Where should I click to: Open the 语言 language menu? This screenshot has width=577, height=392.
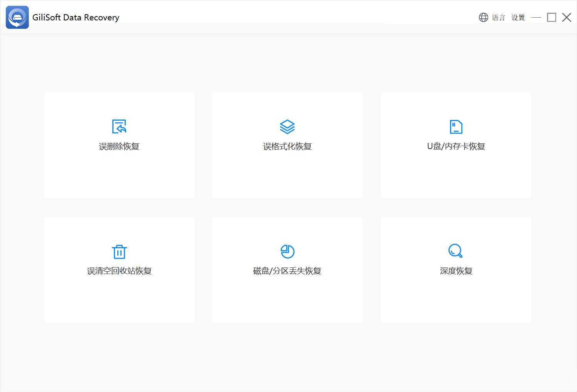tap(499, 18)
